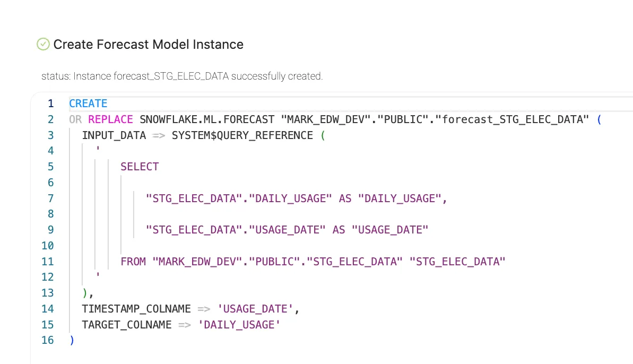Viewport: 633px width, 364px height.
Task: Click TIMESTAMP_COLNAME parameter on line 14
Action: (x=136, y=309)
